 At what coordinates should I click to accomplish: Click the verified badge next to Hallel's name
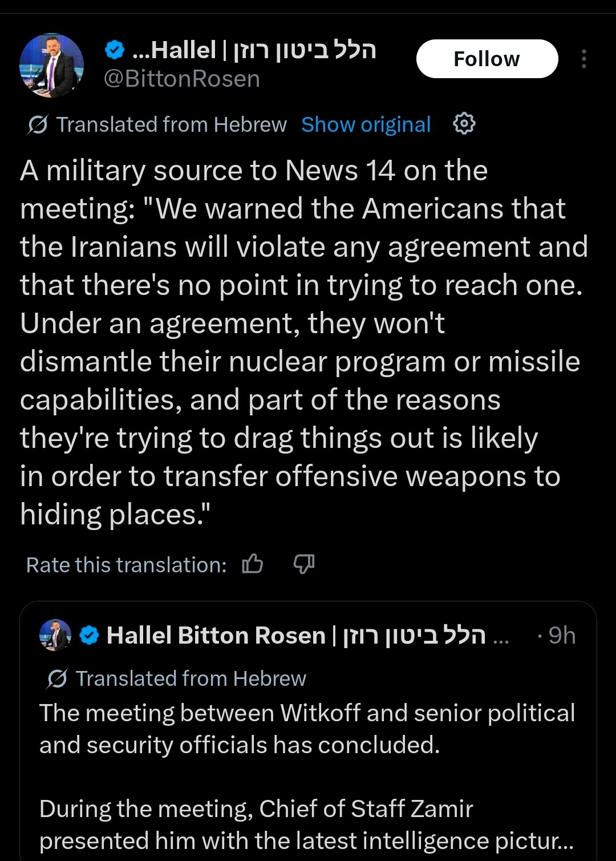click(115, 49)
